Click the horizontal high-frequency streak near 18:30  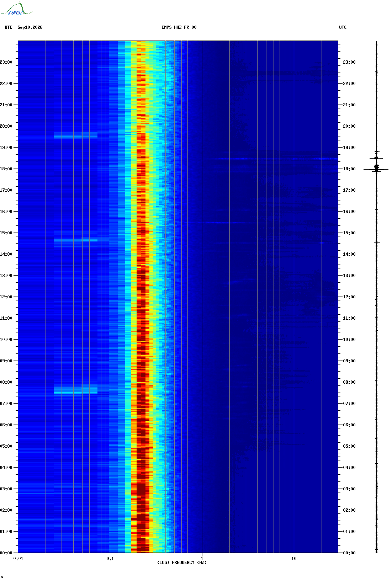point(277,159)
